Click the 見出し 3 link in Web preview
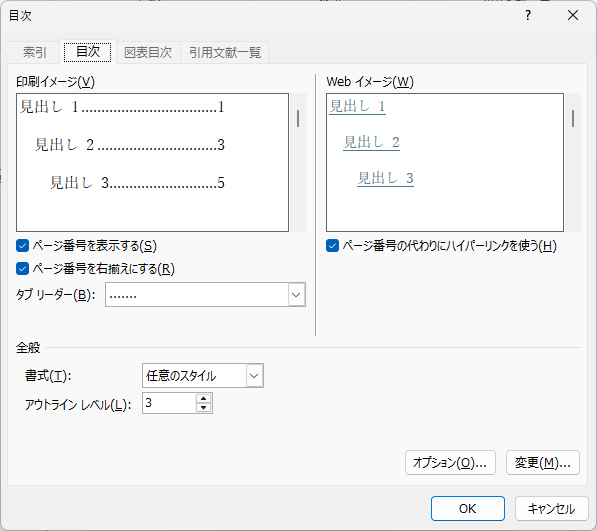597x531 pixels. point(385,178)
